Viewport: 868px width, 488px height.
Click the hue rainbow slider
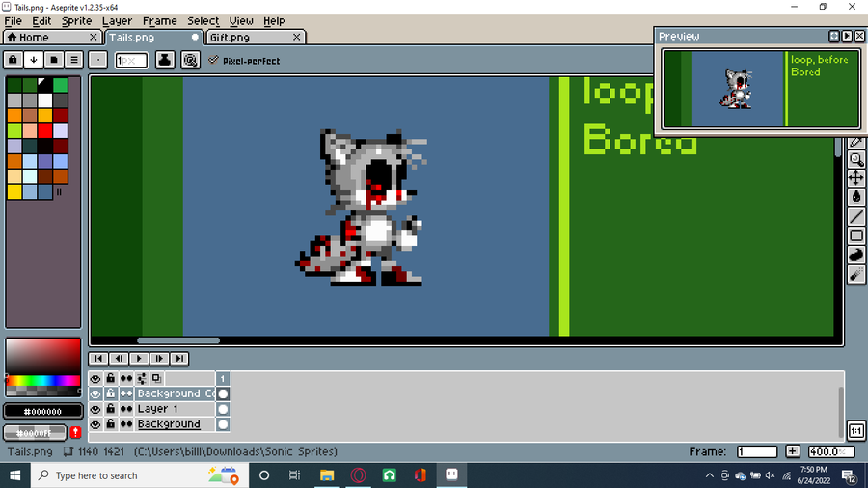click(42, 381)
